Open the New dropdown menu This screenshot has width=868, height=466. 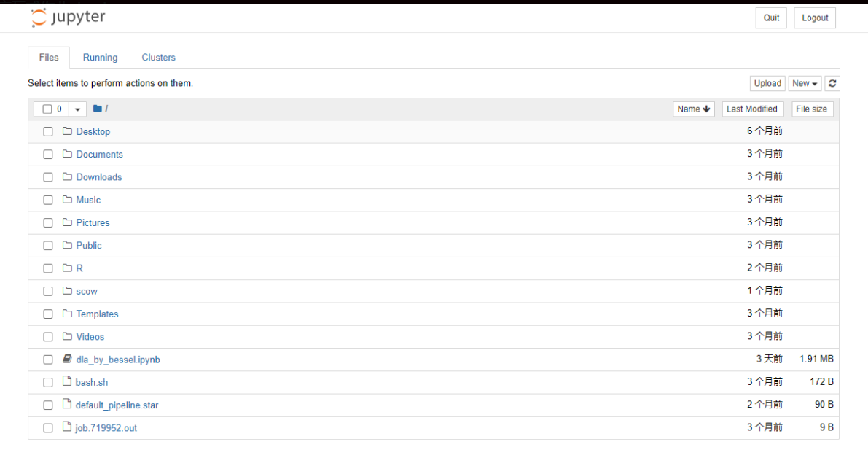[x=805, y=83]
